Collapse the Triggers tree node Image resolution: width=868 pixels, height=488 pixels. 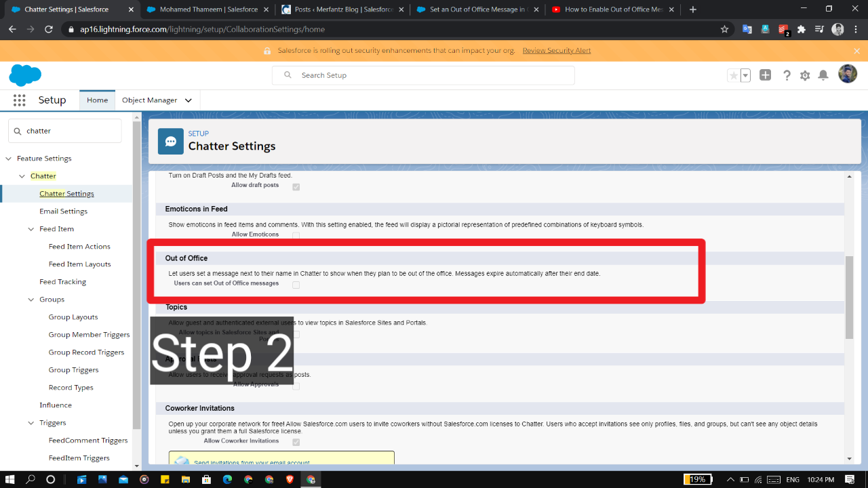[31, 423]
